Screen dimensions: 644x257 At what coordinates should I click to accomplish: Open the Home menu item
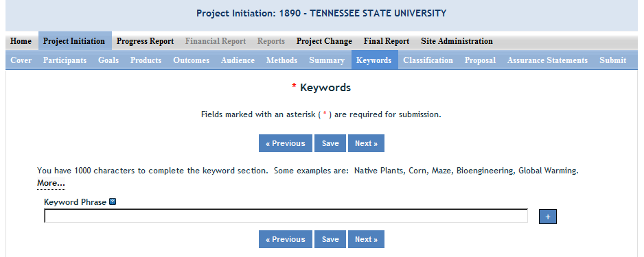21,41
